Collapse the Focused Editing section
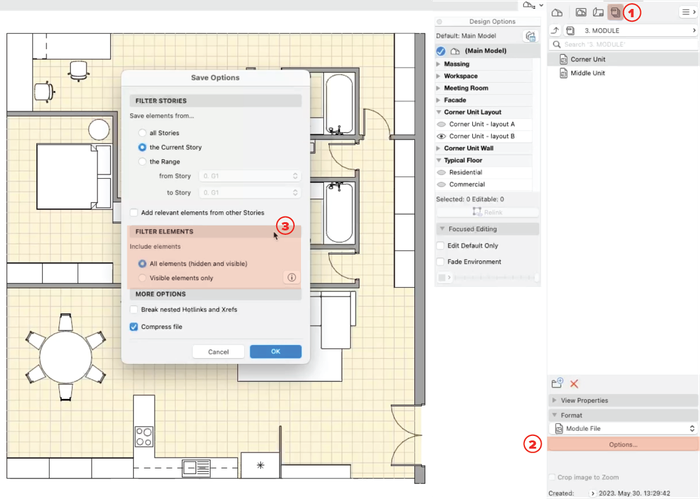700x499 pixels. tap(442, 229)
